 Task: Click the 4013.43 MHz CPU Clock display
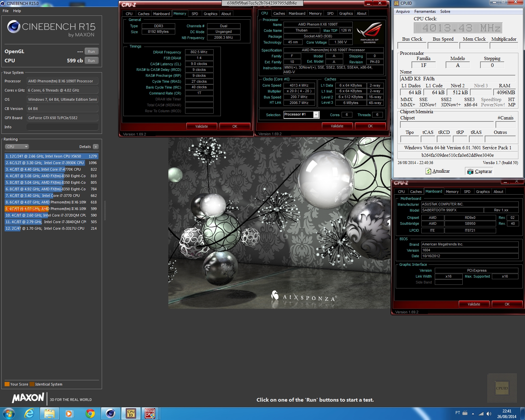pos(458,28)
